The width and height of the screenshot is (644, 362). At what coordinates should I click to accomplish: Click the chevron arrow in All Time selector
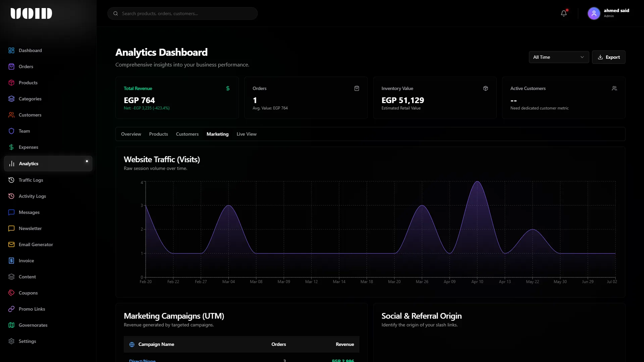582,57
